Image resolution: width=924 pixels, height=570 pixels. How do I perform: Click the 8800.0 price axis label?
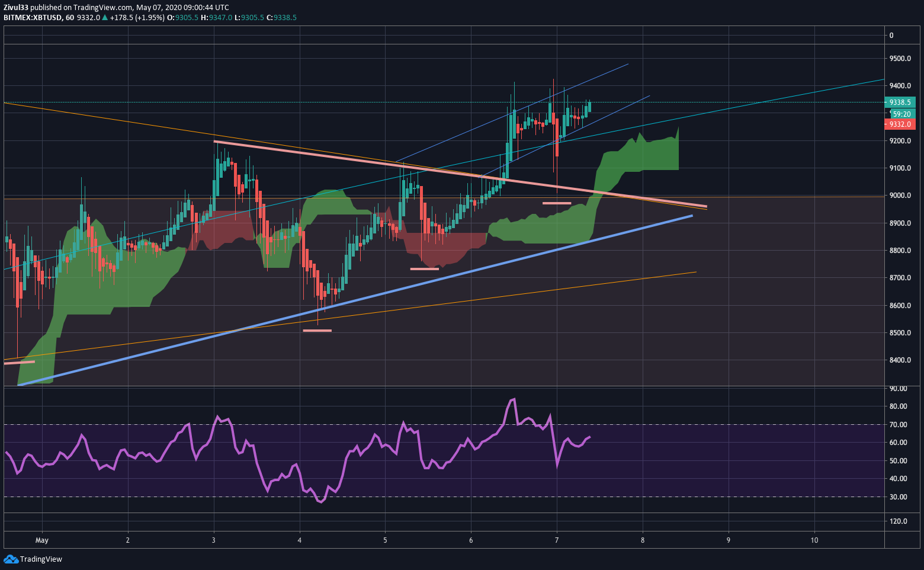click(x=900, y=251)
